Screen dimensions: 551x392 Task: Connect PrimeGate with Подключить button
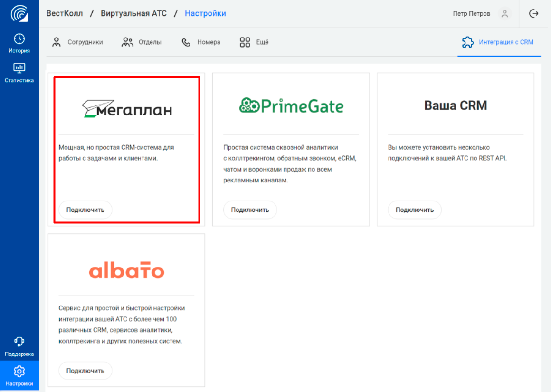[x=250, y=210]
